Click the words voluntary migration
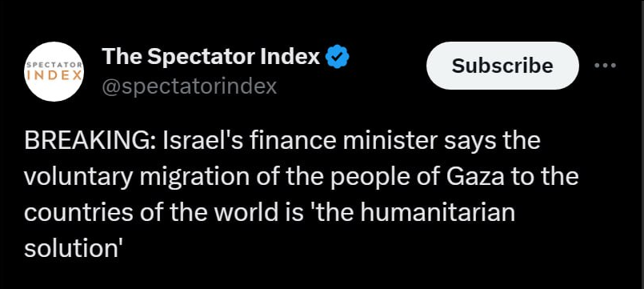Image resolution: width=644 pixels, height=289 pixels. [137, 177]
